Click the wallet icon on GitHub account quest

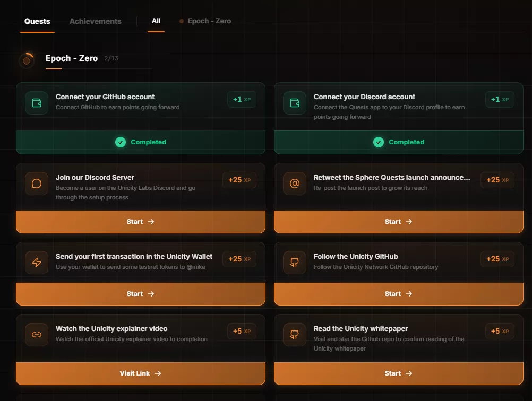pos(37,103)
